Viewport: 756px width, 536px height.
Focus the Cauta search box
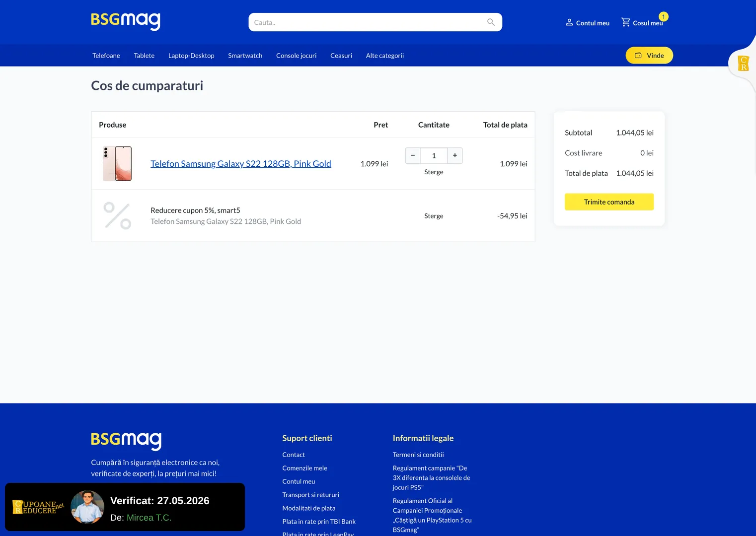pyautogui.click(x=376, y=22)
